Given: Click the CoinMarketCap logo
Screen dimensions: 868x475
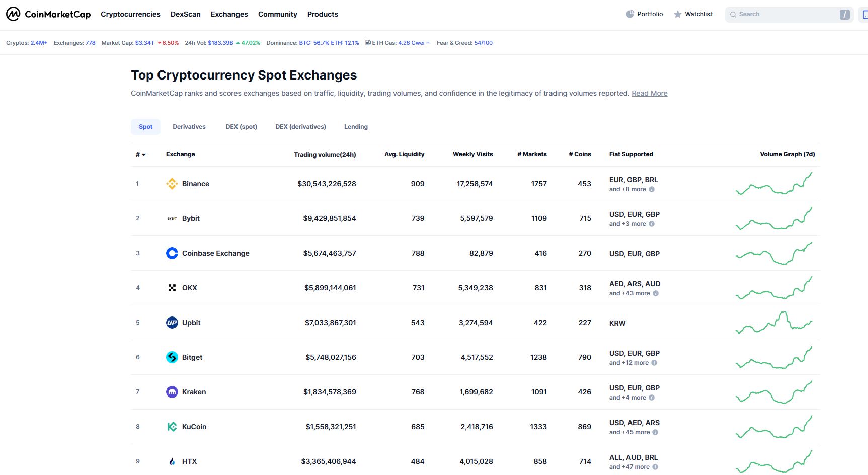Looking at the screenshot, I should (x=48, y=14).
